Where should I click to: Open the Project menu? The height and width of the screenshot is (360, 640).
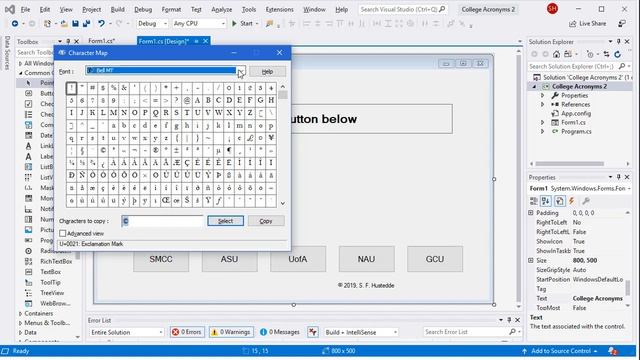pos(91,9)
